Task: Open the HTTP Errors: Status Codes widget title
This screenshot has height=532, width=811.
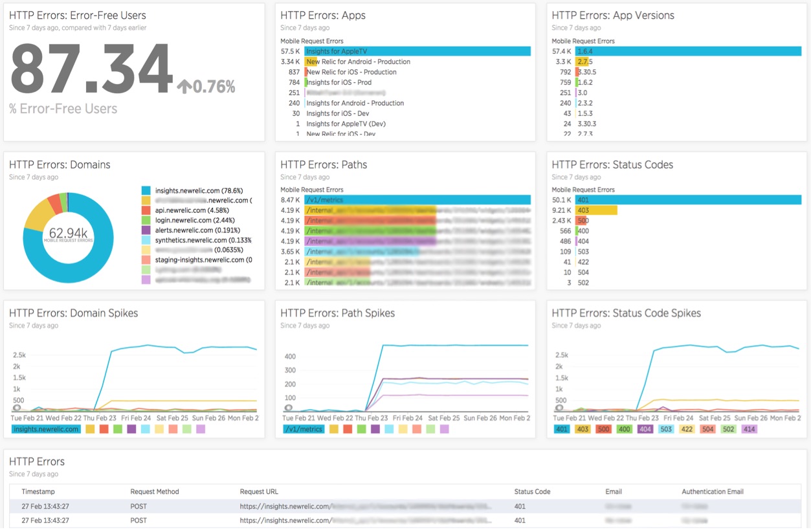Action: point(612,164)
